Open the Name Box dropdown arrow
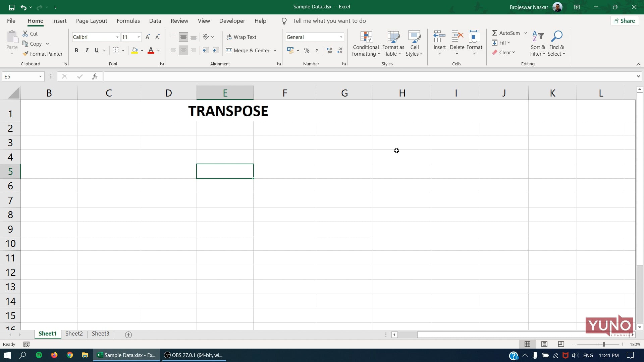 coord(40,76)
